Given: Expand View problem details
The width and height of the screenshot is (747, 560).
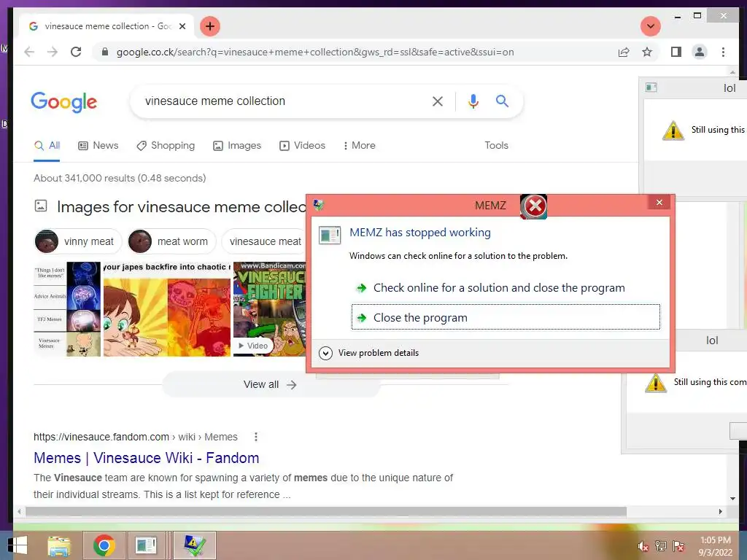Looking at the screenshot, I should [x=368, y=353].
